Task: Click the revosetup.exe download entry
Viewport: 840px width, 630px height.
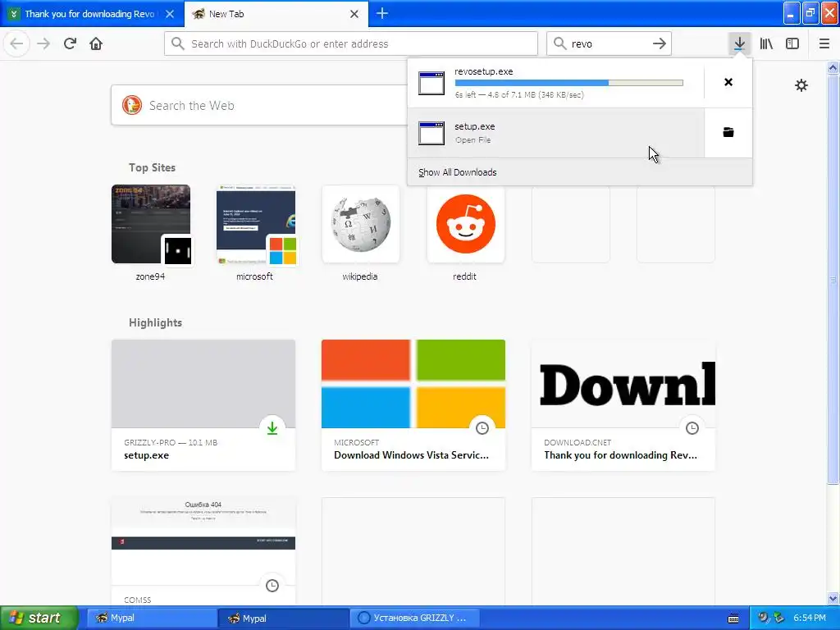Action: tap(555, 83)
